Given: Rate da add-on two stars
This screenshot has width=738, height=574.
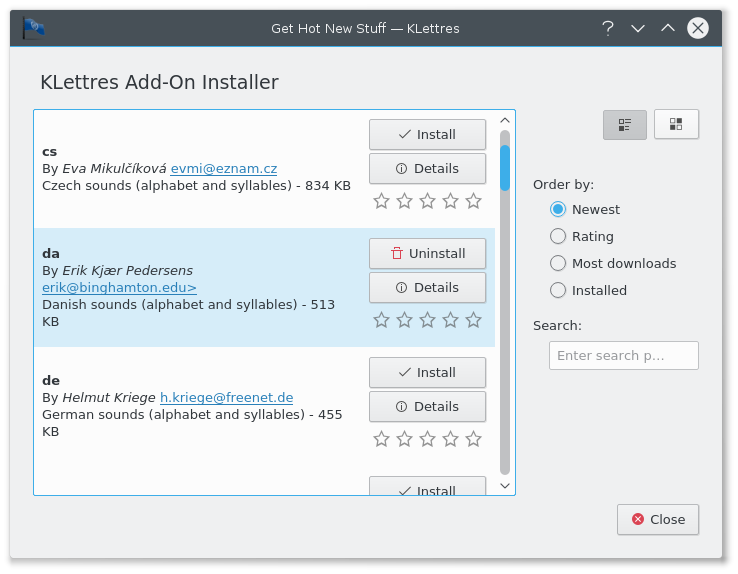Looking at the screenshot, I should (x=404, y=320).
